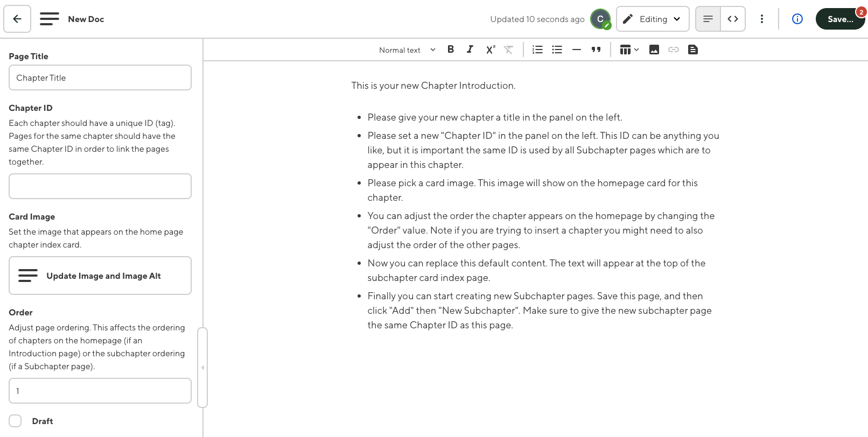Insert a bulleted list
Image resolution: width=868 pixels, height=437 pixels.
pos(557,50)
